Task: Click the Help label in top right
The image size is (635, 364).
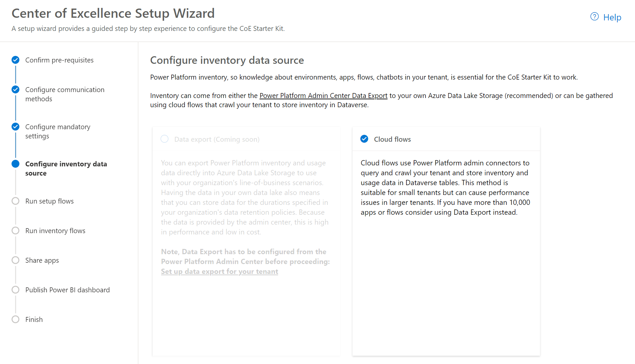Action: point(612,17)
